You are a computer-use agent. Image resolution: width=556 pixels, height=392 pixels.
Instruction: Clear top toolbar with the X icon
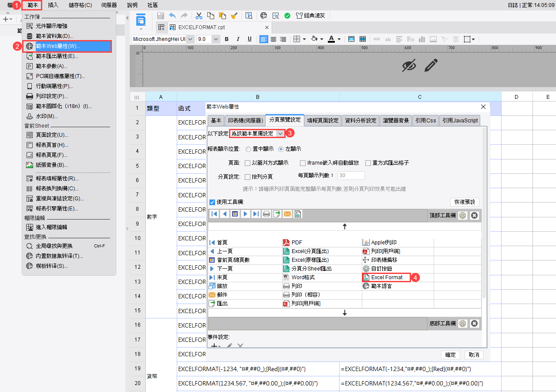pos(475,215)
